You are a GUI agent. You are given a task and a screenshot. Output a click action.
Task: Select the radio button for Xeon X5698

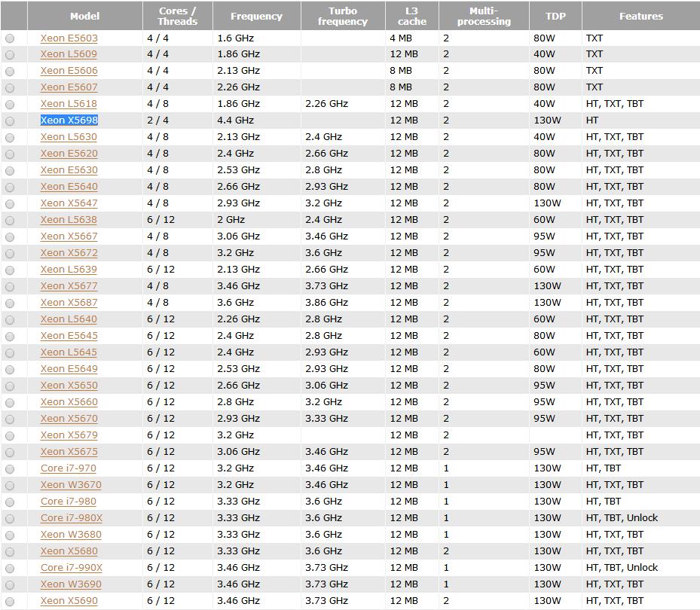click(x=10, y=121)
